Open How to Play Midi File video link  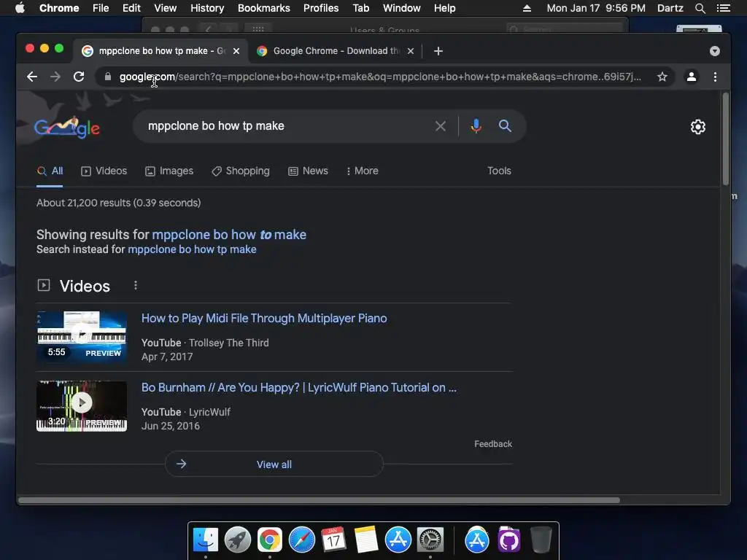point(264,319)
